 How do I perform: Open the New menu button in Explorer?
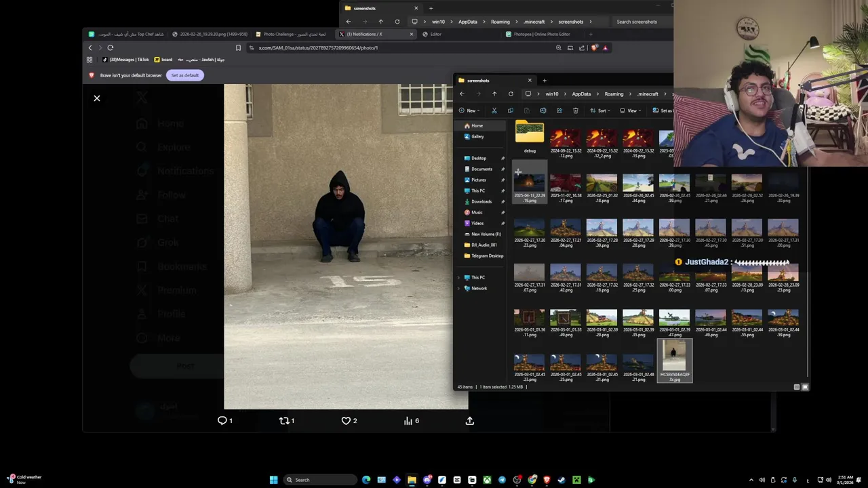click(468, 110)
